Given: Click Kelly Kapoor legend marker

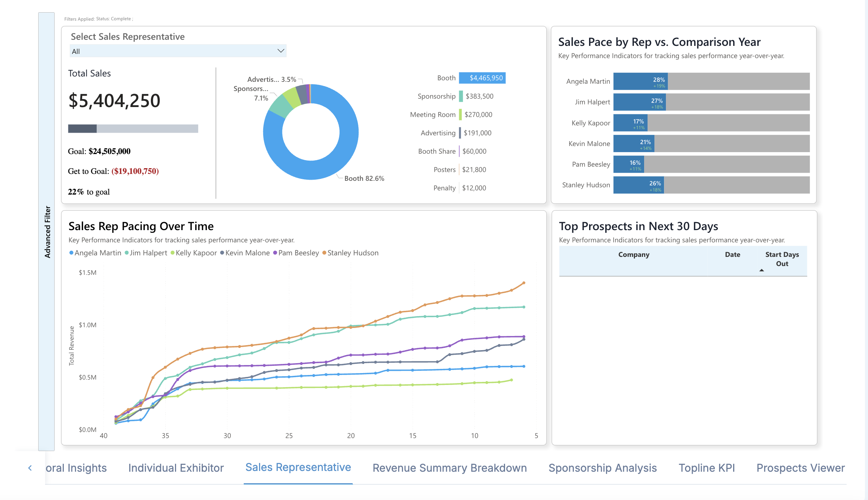Looking at the screenshot, I should pos(173,253).
